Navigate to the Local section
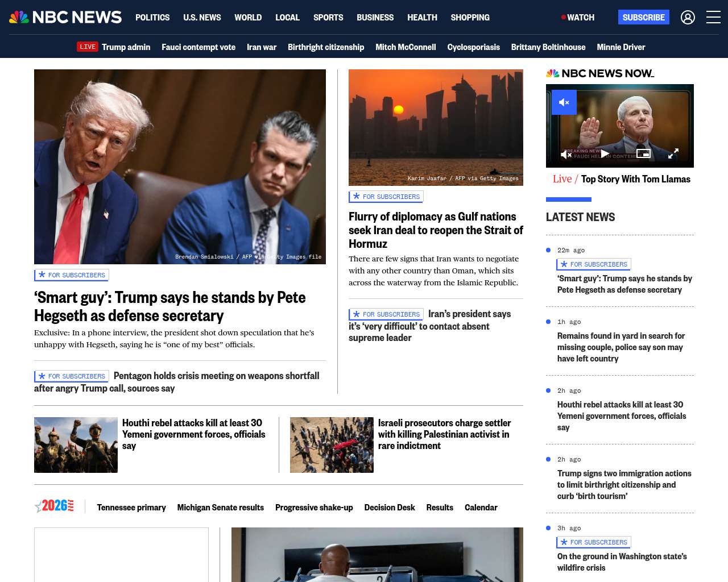 tap(287, 18)
